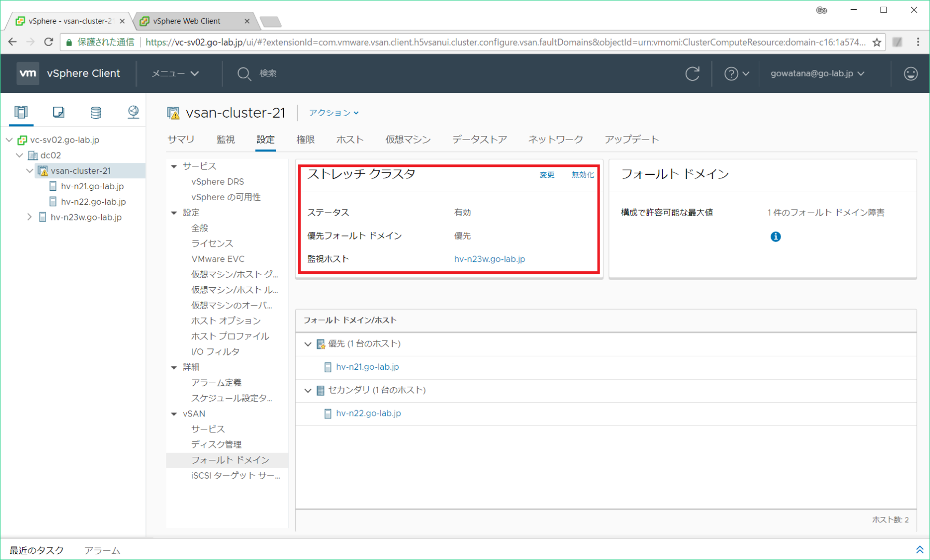The height and width of the screenshot is (560, 930).
Task: Switch to the 監視 tab
Action: click(x=226, y=139)
